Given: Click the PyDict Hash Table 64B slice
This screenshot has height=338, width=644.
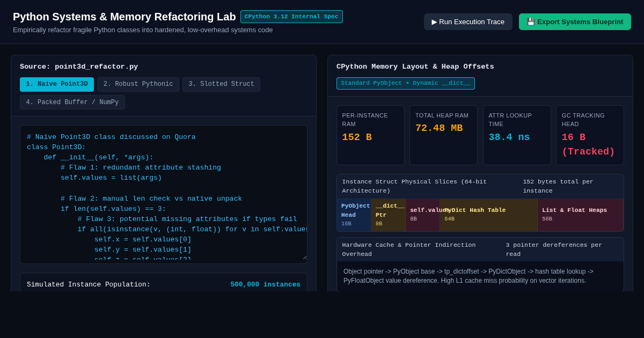Looking at the screenshot, I should pyautogui.click(x=488, y=215).
